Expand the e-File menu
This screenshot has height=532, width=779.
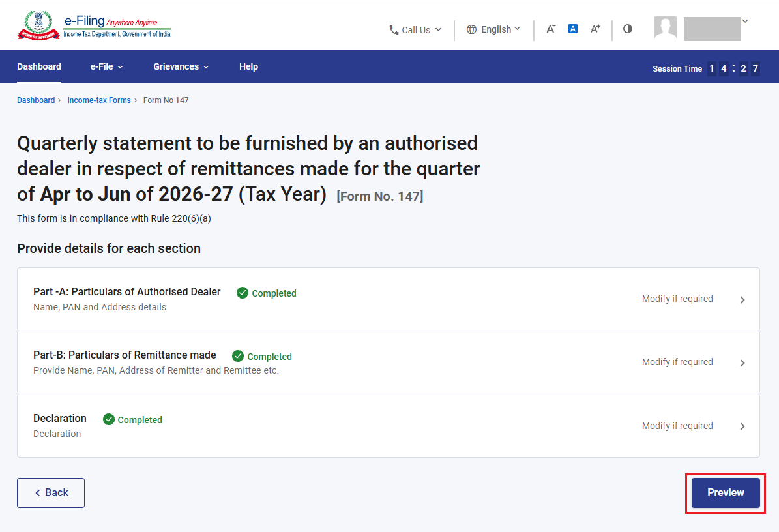coord(106,66)
